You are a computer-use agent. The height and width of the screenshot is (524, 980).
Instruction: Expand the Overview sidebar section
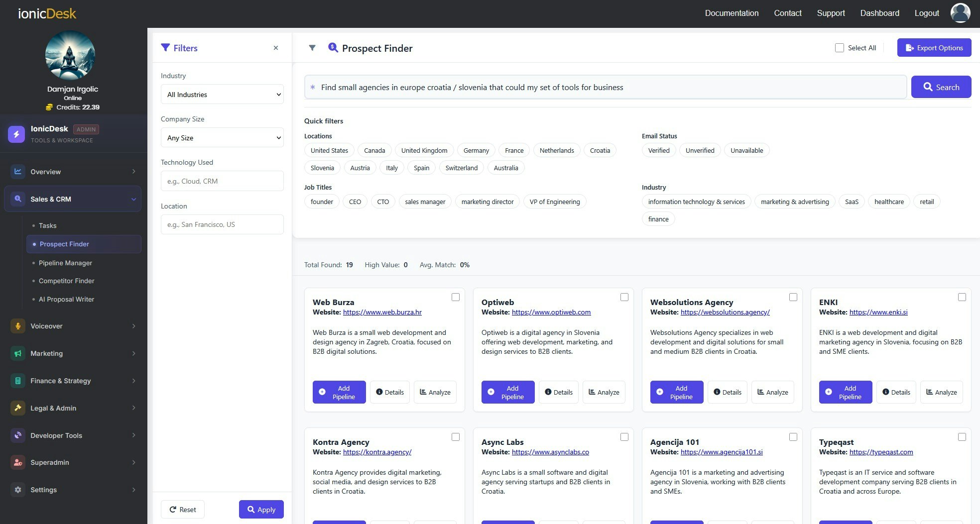pyautogui.click(x=73, y=172)
